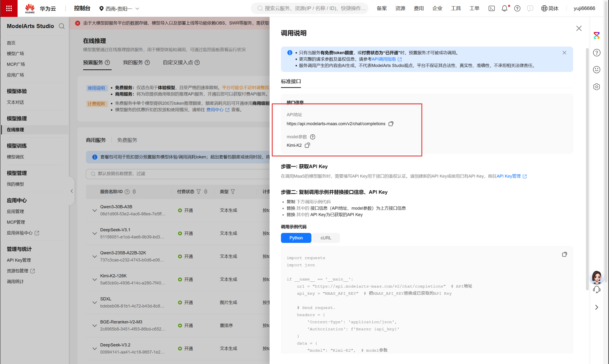Open the customer service headset icon
Screen dimensions: 609x364
[x=597, y=290]
